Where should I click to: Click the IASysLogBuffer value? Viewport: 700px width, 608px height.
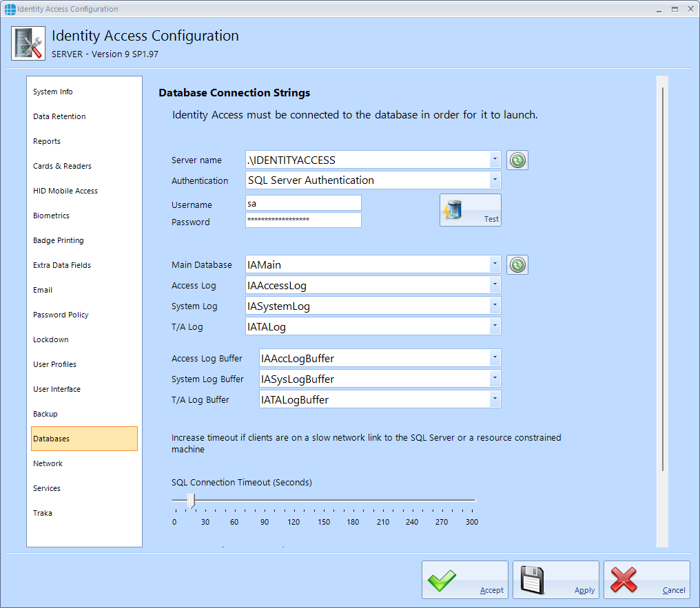tap(298, 379)
